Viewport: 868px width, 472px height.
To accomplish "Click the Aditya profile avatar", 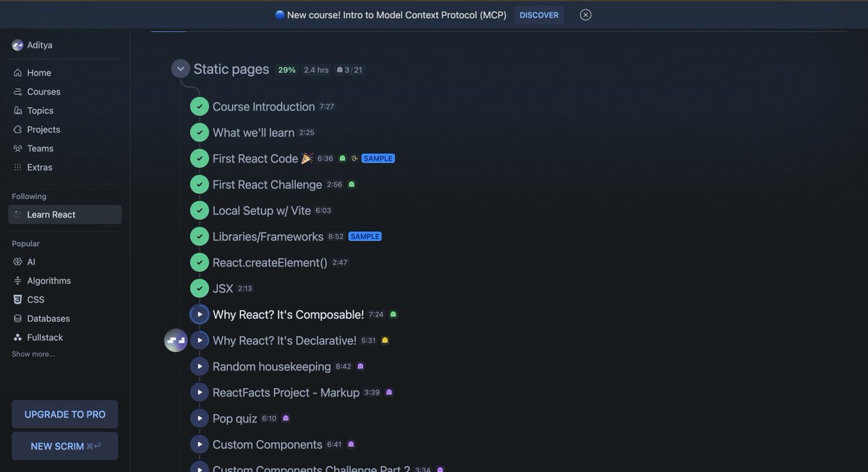I will pyautogui.click(x=18, y=45).
